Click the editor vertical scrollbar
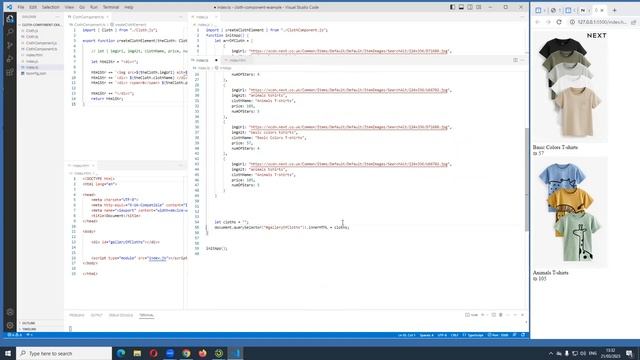The height and width of the screenshot is (360, 640). point(527,180)
